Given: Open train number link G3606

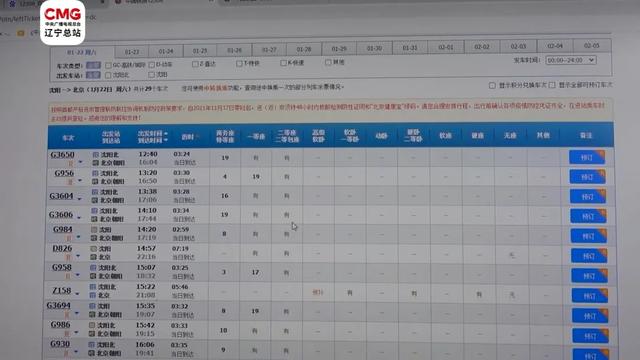Looking at the screenshot, I should point(61,215).
